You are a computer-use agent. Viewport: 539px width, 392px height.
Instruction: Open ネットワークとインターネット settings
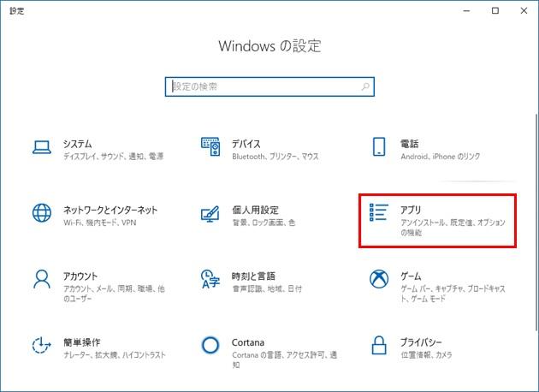[110, 210]
